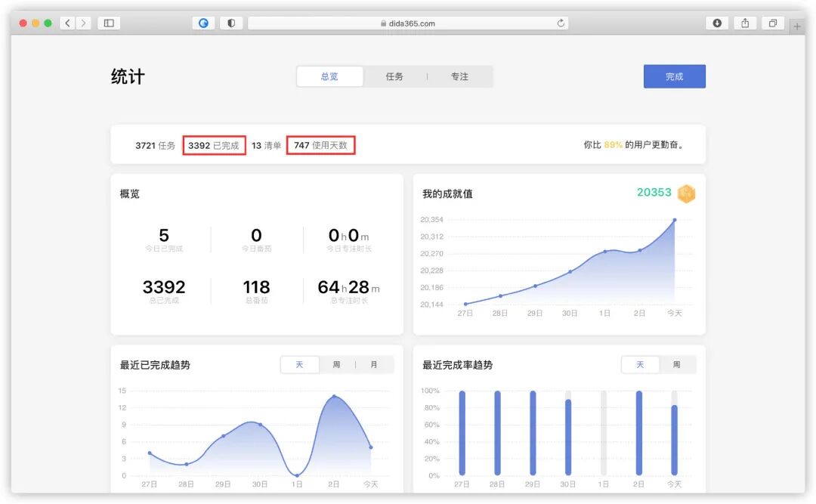Click the 概览 card title
This screenshot has height=504, width=816.
coord(130,193)
